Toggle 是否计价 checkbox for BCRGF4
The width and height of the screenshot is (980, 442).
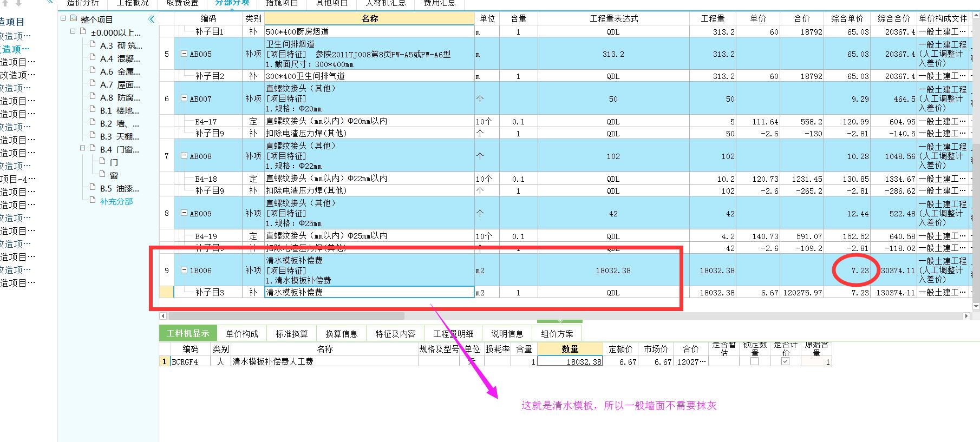click(x=786, y=361)
